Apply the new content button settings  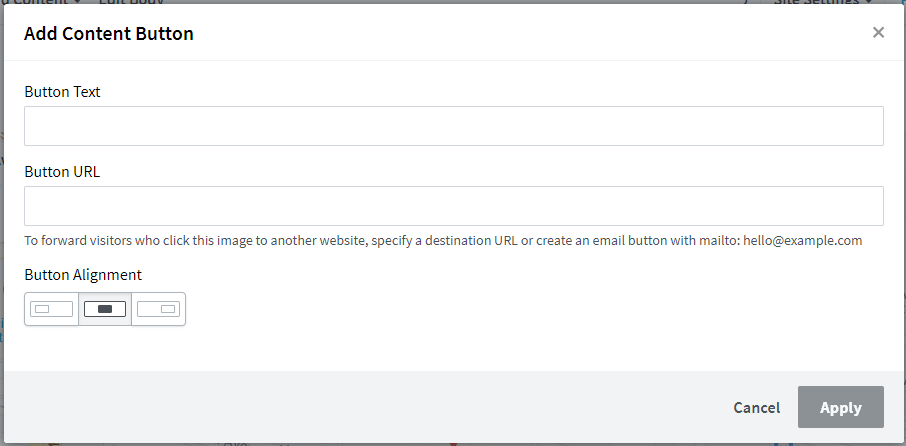click(841, 407)
